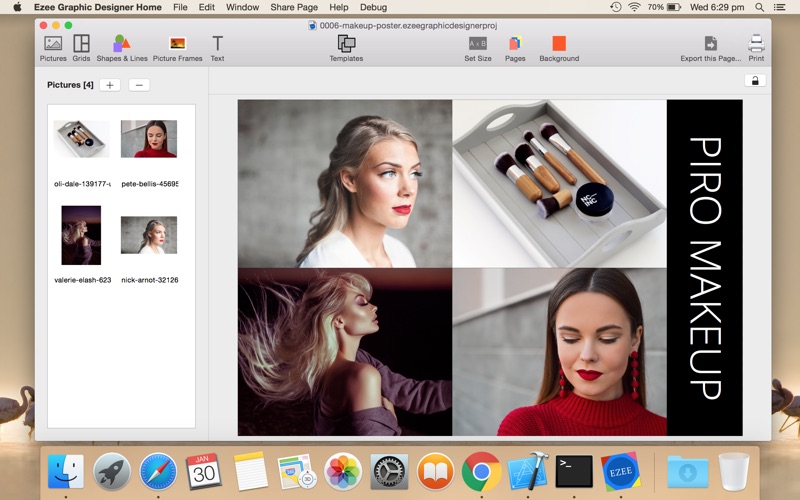This screenshot has height=500, width=800.
Task: Open Ezee Graphic Designer Home app menu
Action: click(97, 7)
